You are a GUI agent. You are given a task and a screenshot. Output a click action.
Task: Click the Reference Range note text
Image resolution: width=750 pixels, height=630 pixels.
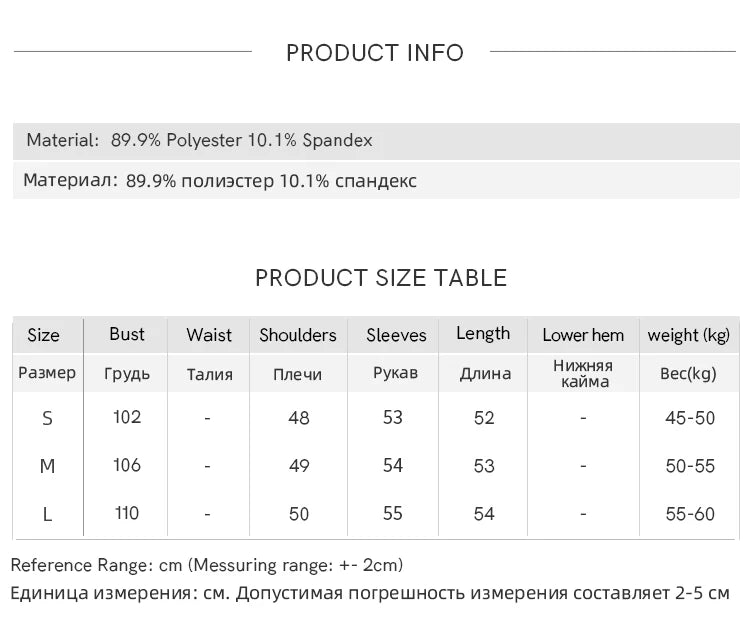click(207, 565)
